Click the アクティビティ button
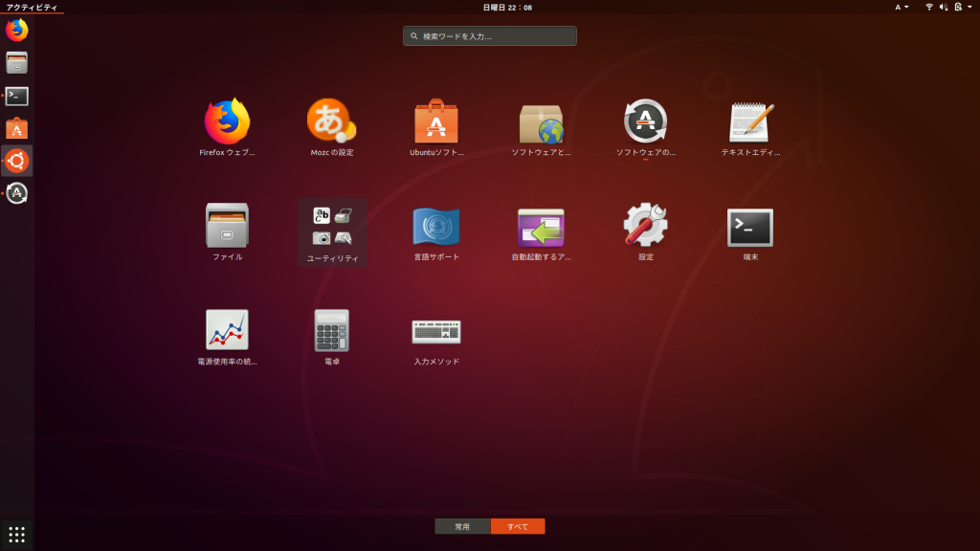This screenshot has height=551, width=980. tap(32, 7)
